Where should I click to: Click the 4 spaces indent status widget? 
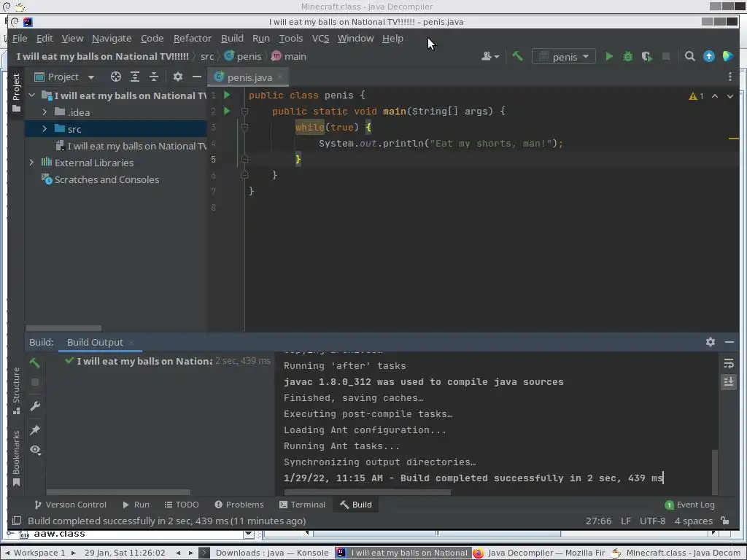[x=693, y=521]
